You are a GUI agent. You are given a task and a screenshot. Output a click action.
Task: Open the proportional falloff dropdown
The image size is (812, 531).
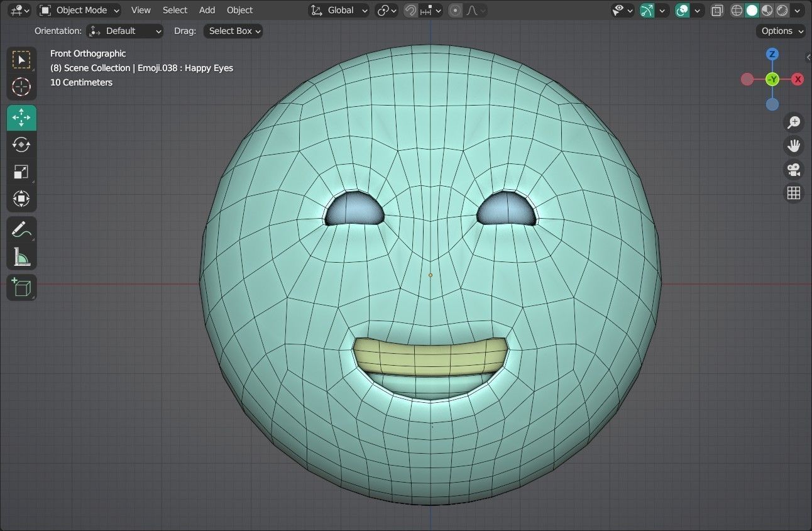(x=475, y=10)
